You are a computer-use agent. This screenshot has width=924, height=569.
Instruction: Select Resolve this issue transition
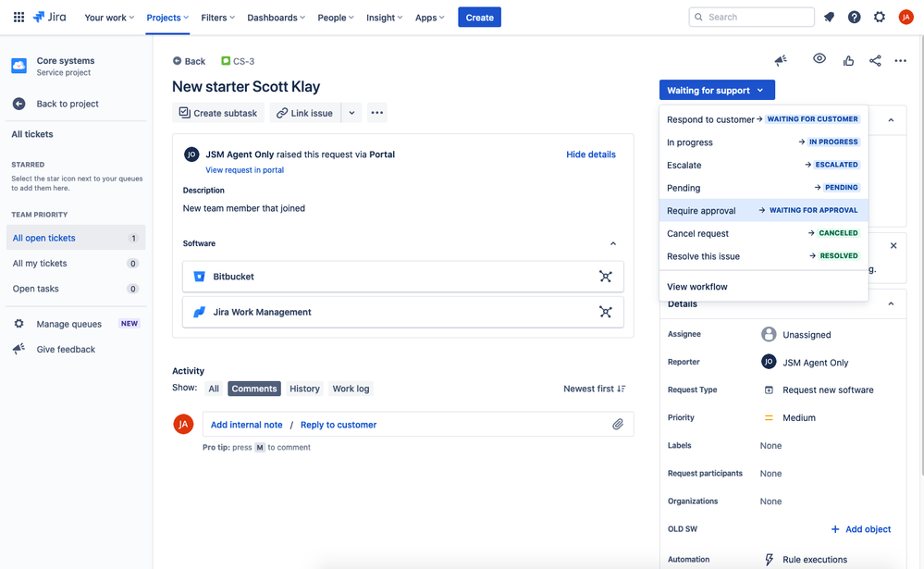tap(764, 256)
